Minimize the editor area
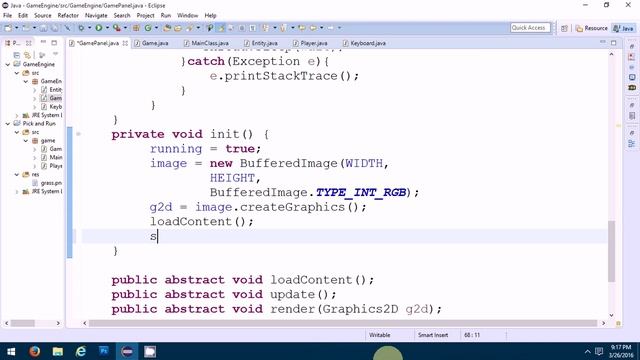Image resolution: width=640 pixels, height=360 pixels. coord(603,42)
